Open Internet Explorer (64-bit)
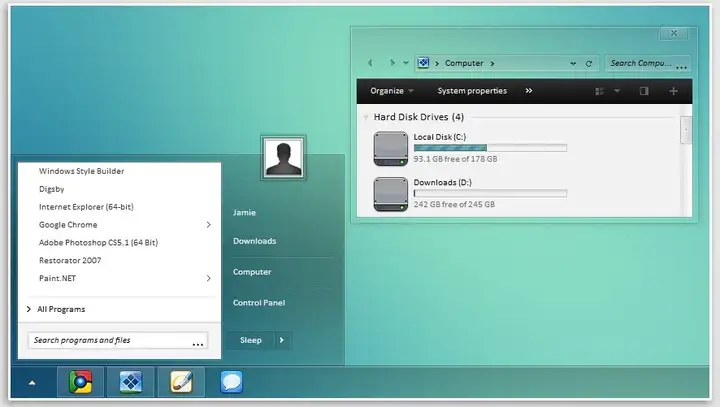Screen dimensions: 720x407 point(86,207)
